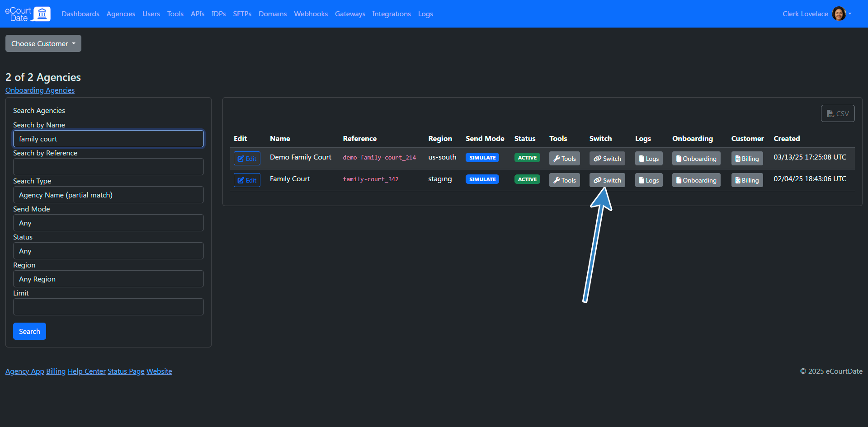Click the 2 of 2 Agencies heading
The image size is (868, 427).
43,77
